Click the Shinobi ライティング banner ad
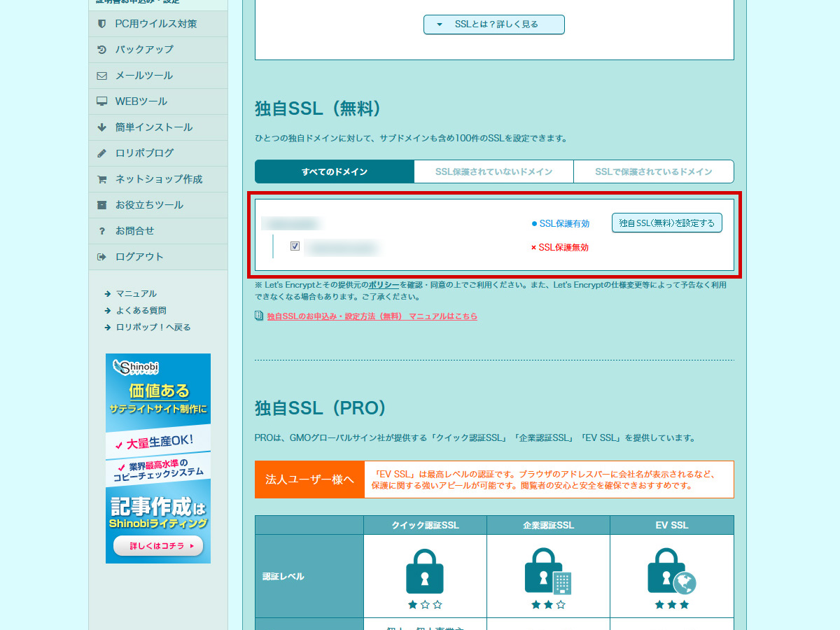Image resolution: width=840 pixels, height=630 pixels. click(158, 458)
